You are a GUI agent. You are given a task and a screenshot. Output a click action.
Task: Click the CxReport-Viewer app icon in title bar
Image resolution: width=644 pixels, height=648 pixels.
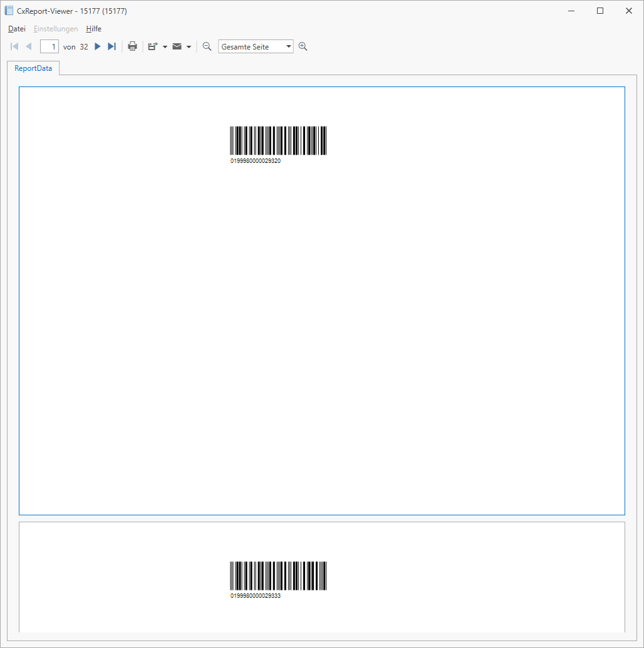coord(9,11)
